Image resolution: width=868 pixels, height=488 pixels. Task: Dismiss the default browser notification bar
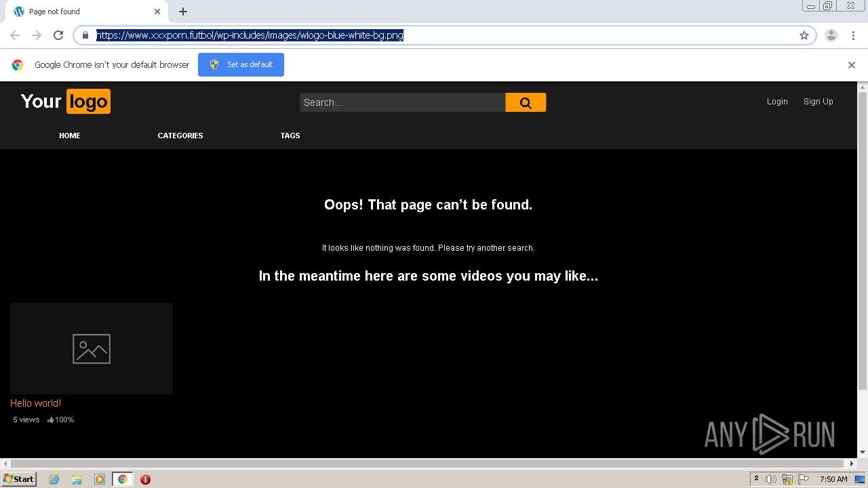pyautogui.click(x=852, y=65)
